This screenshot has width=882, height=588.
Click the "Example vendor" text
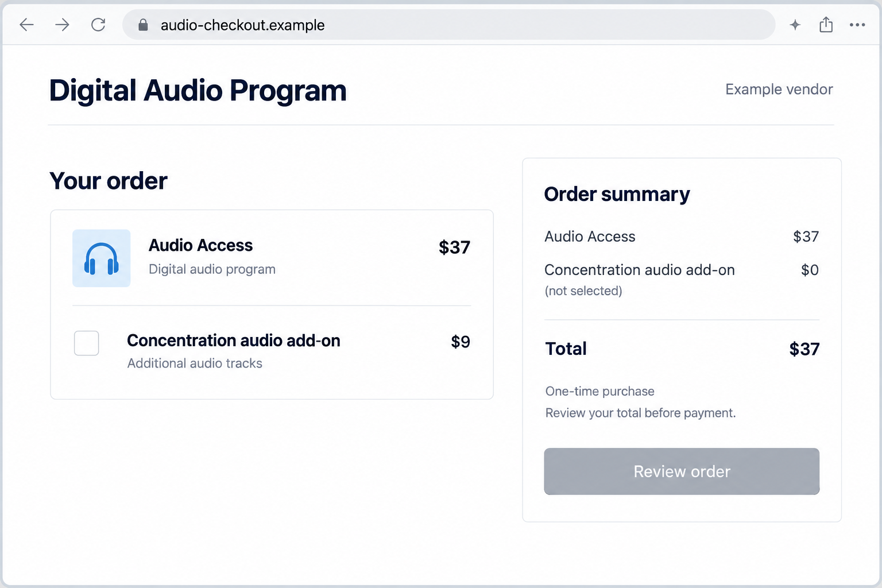point(779,89)
